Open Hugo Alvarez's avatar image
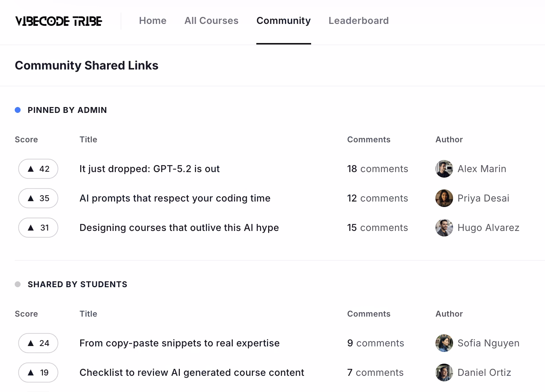The height and width of the screenshot is (392, 545). pos(444,228)
